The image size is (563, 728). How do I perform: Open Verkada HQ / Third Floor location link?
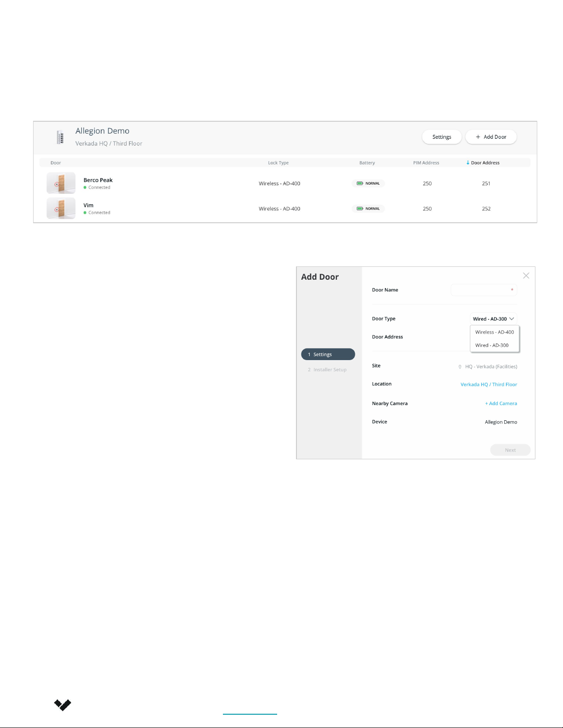point(489,384)
